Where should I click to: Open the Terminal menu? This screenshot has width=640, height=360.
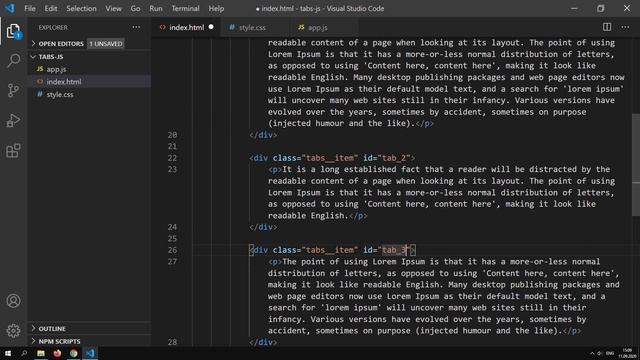tap(185, 8)
